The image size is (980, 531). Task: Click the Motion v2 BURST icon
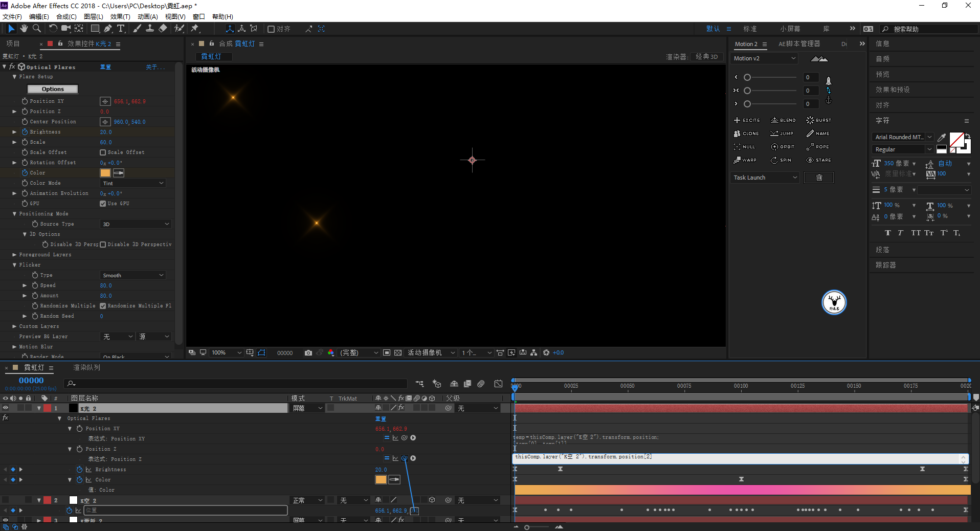click(818, 120)
